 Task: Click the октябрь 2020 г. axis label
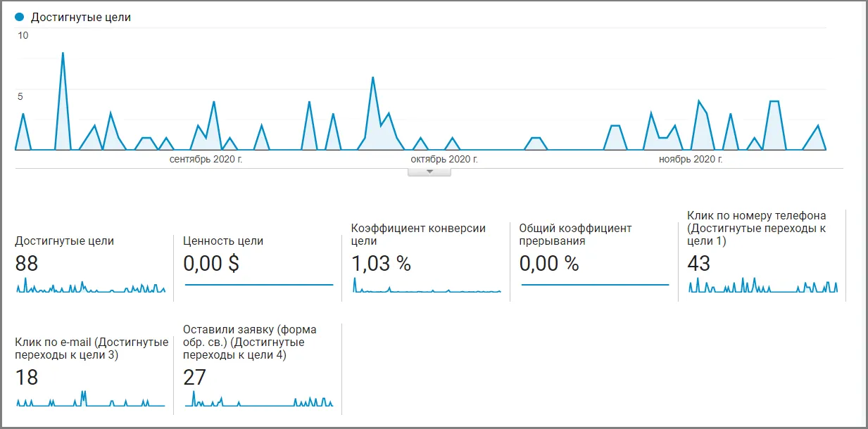[x=444, y=160]
